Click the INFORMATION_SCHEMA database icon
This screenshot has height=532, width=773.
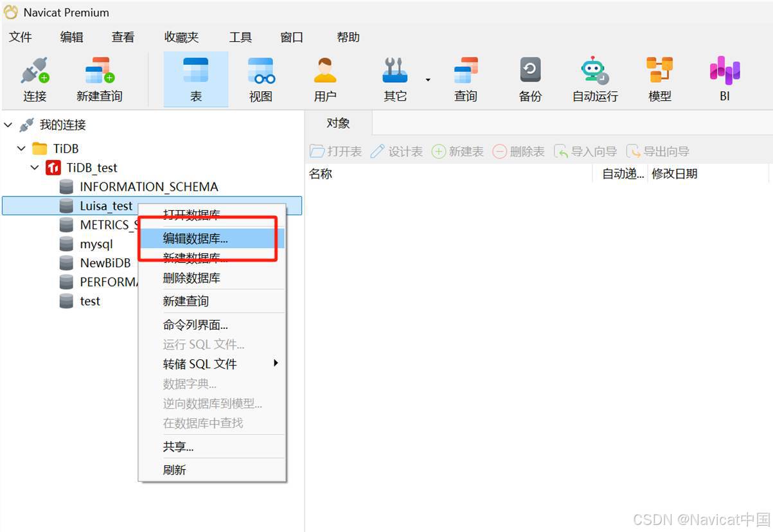click(66, 187)
